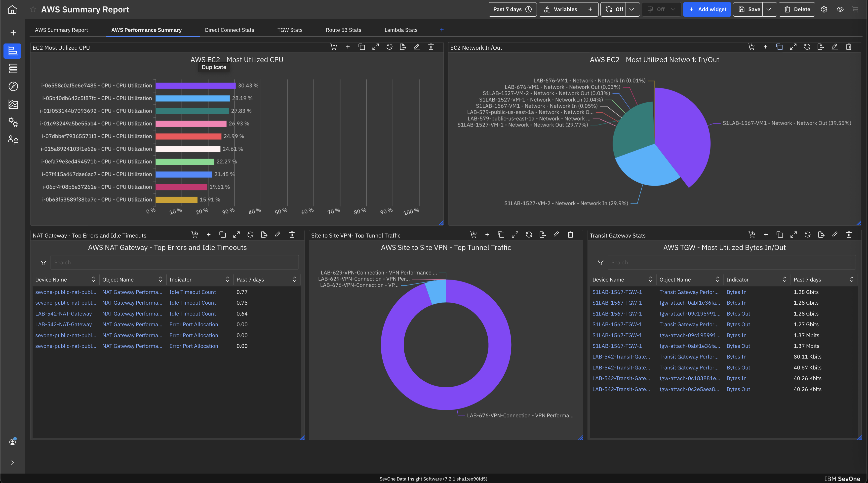Delete the NAT Gateway widget
This screenshot has height=483, width=868.
click(292, 235)
